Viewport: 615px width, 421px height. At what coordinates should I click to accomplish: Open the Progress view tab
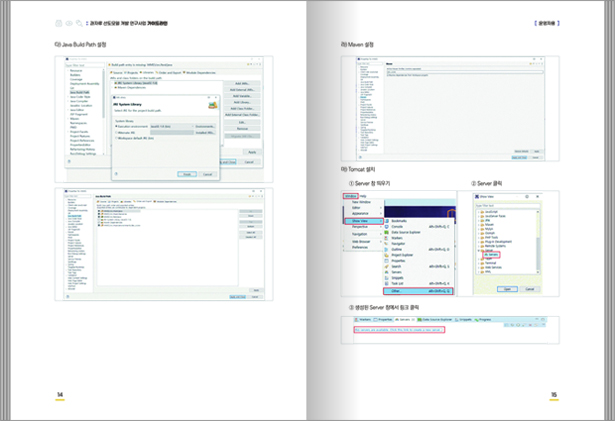coord(483,320)
